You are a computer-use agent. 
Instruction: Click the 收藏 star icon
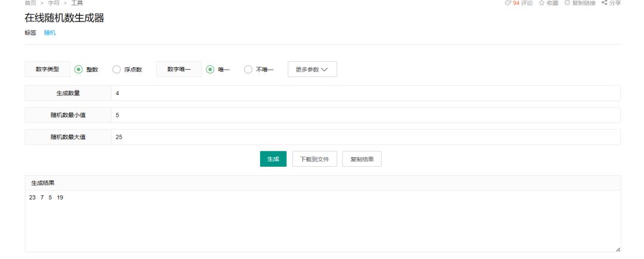coord(541,2)
